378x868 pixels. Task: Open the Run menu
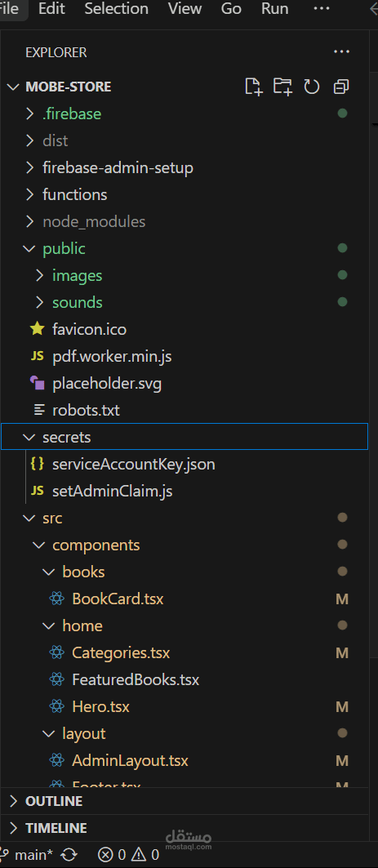[274, 9]
